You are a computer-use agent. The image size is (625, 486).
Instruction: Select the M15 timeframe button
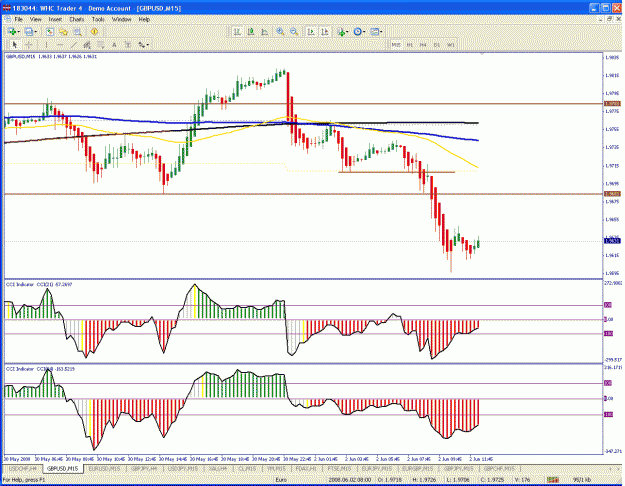click(396, 45)
